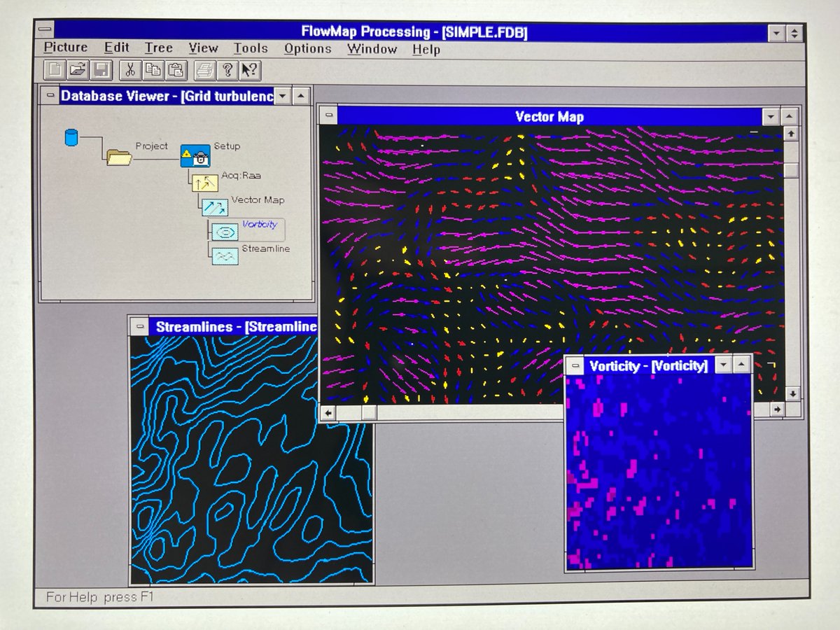The height and width of the screenshot is (630, 840).
Task: Click the blue vorticity color map
Action: (x=658, y=472)
